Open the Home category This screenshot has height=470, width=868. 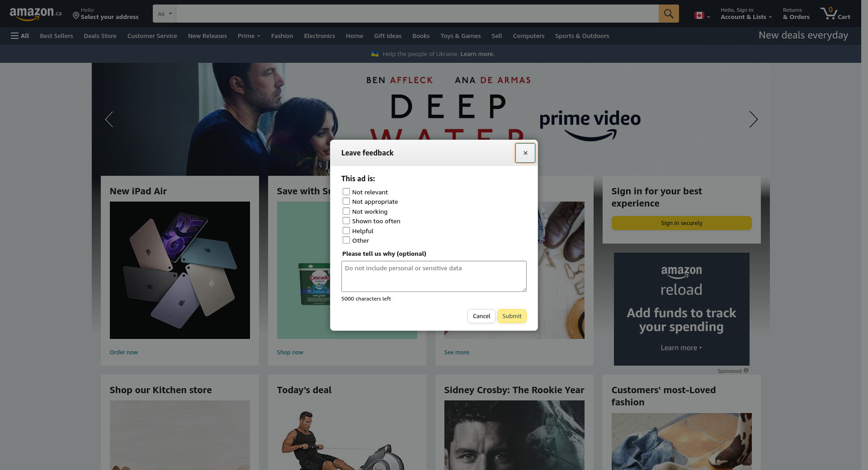354,36
